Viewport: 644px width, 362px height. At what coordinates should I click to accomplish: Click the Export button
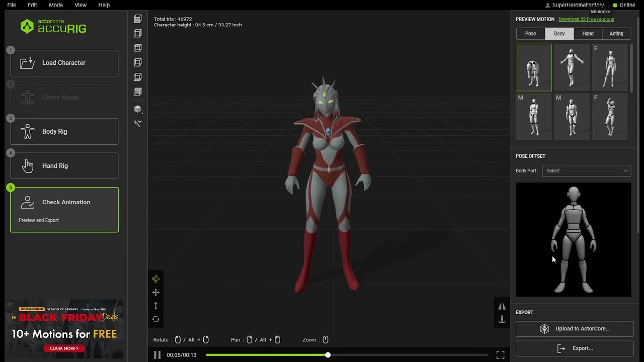point(575,348)
